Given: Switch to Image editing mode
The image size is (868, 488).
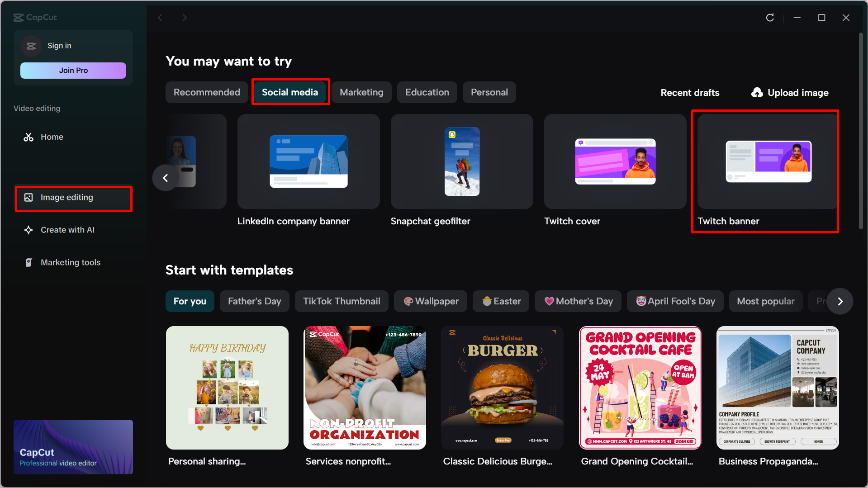Looking at the screenshot, I should coord(66,197).
